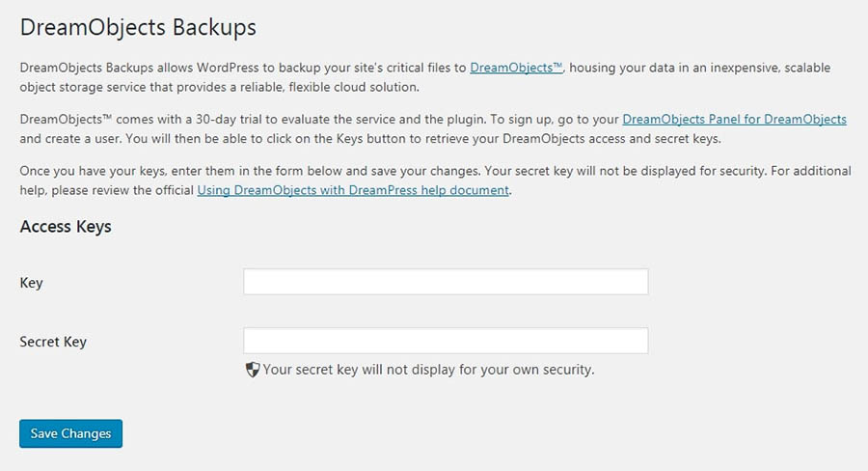Focus the Key input field

pyautogui.click(x=446, y=282)
